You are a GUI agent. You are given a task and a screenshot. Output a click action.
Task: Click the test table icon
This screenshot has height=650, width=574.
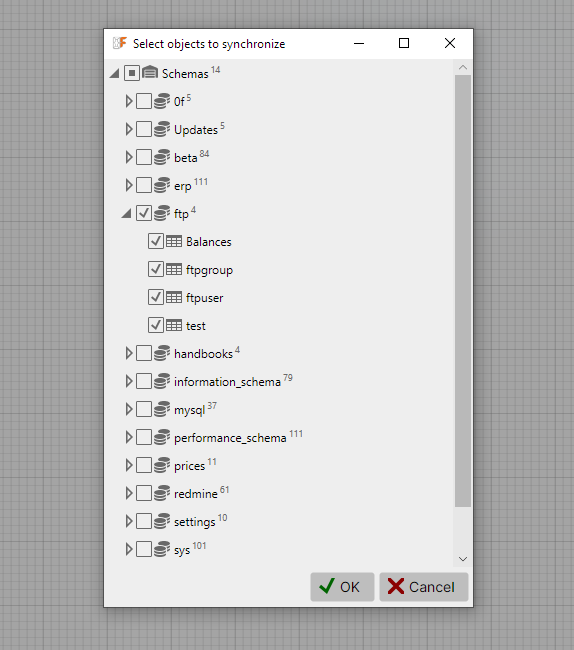pos(174,325)
